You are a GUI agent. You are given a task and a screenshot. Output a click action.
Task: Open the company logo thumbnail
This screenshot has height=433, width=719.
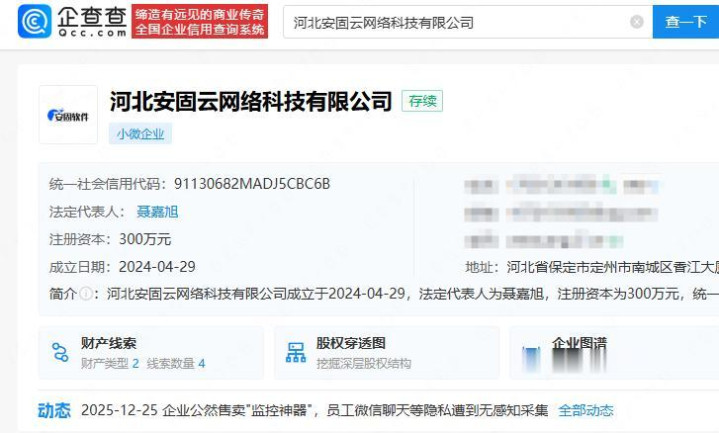(68, 115)
